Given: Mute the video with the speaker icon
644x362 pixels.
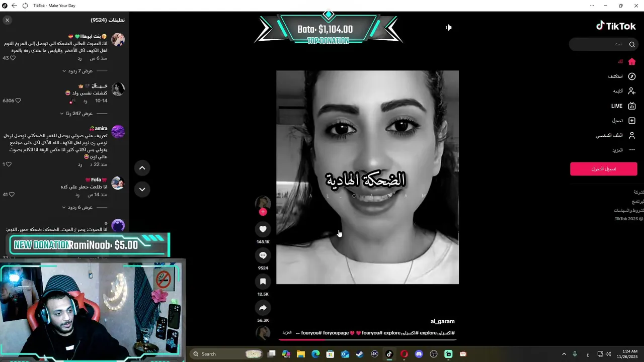Looking at the screenshot, I should [449, 28].
